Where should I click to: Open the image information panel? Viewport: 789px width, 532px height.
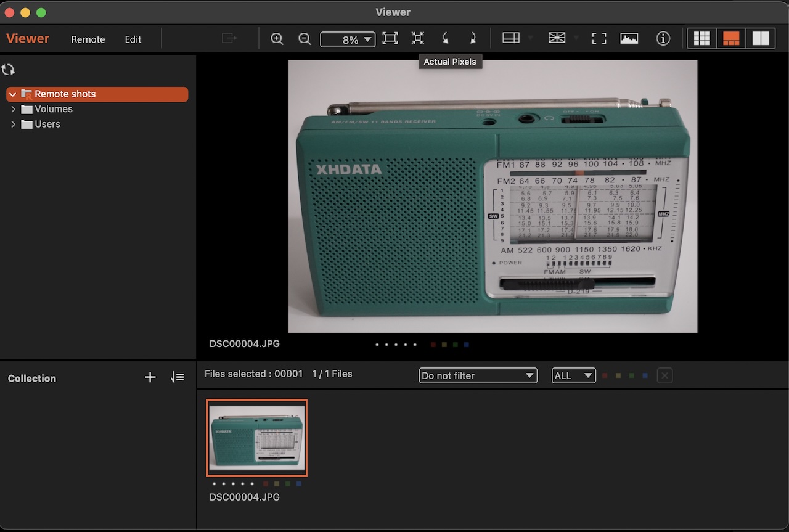[x=663, y=38]
